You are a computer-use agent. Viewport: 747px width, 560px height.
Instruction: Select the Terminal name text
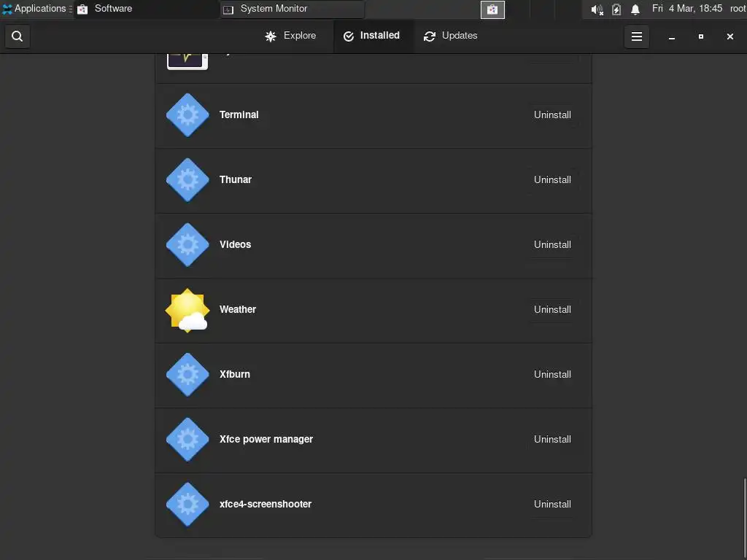point(239,114)
